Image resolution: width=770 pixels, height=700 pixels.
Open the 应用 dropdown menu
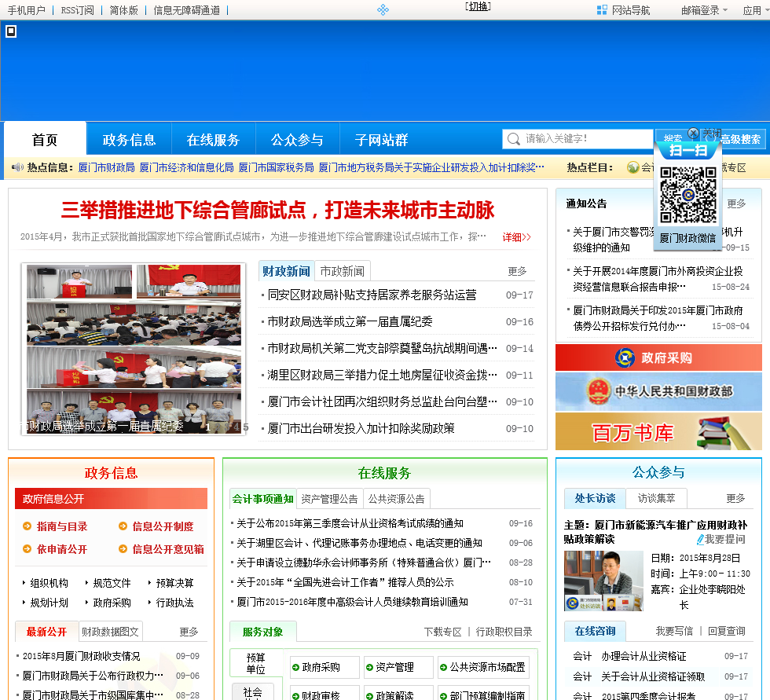[755, 10]
